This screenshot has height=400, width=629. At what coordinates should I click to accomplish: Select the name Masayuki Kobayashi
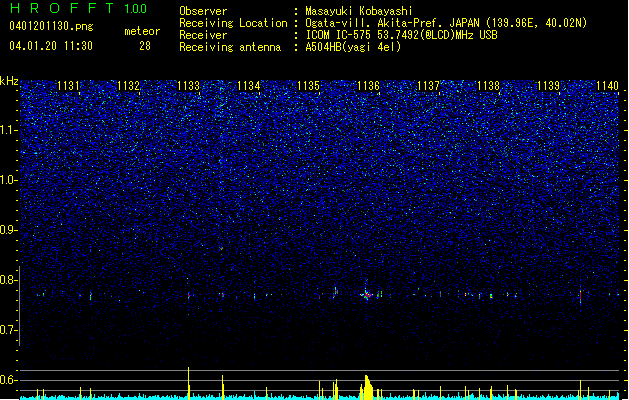[x=359, y=11]
